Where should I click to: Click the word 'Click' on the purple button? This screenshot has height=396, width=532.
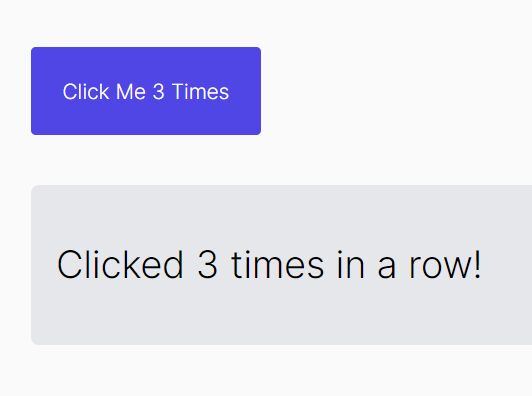click(x=86, y=92)
